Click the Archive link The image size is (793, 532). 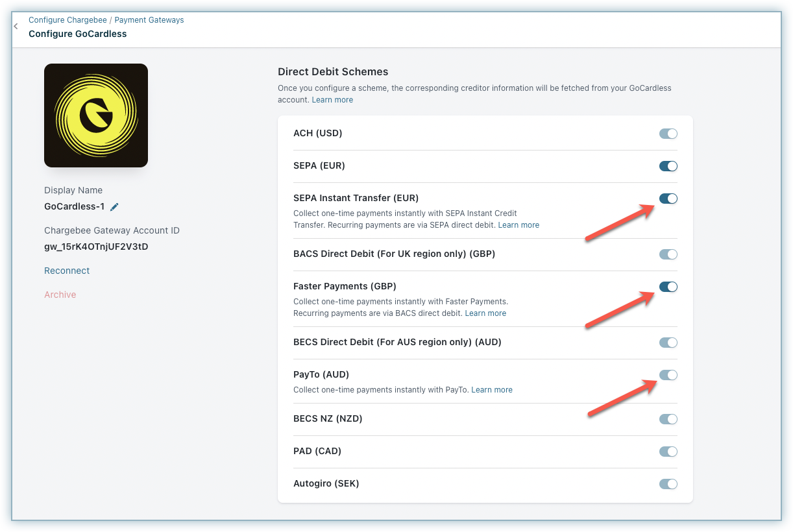(60, 295)
